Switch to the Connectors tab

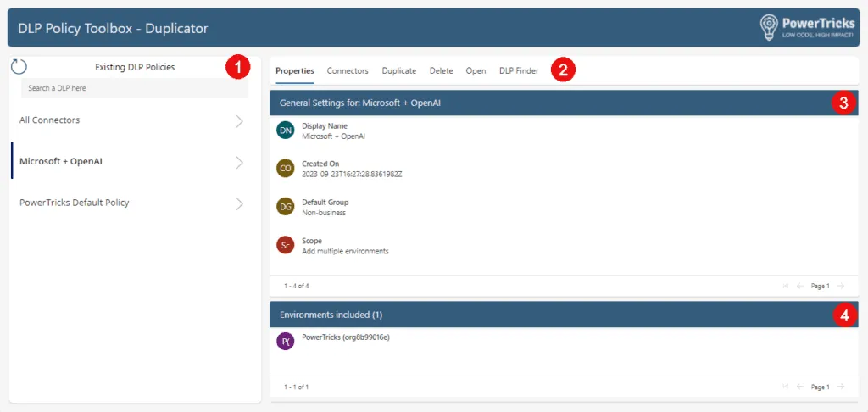(x=348, y=71)
